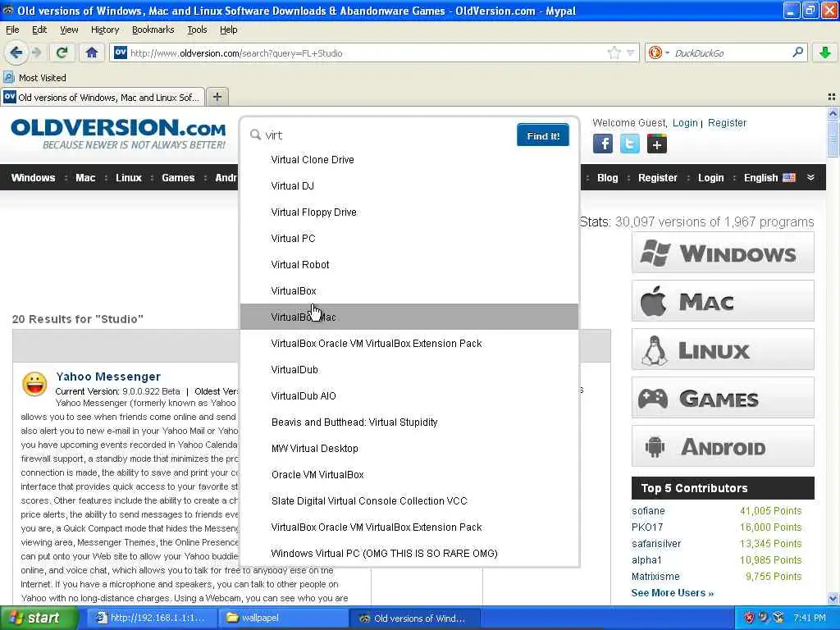Select the VirtualDub suggestion
This screenshot has height=630, width=840.
409,370
